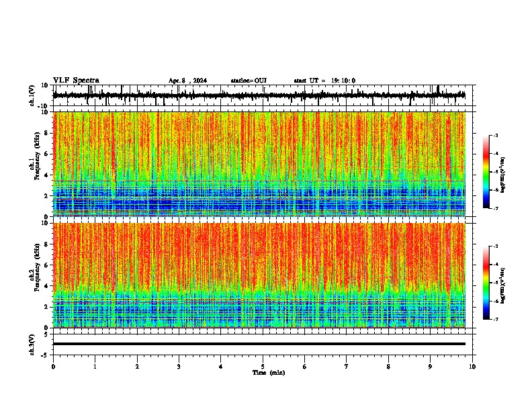The image size is (532, 411).
Task: Click the '6' frequency tick of ch.1 spectrogram
Action: pyautogui.click(x=48, y=154)
